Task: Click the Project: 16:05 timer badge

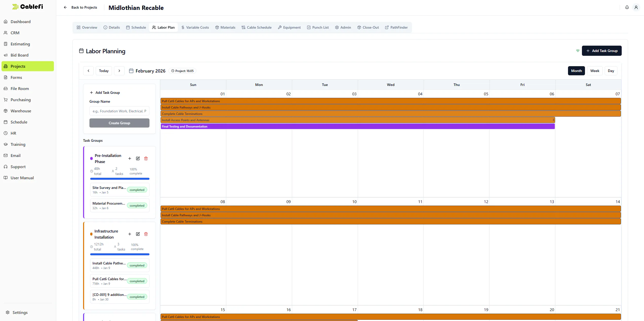Action: (182, 71)
